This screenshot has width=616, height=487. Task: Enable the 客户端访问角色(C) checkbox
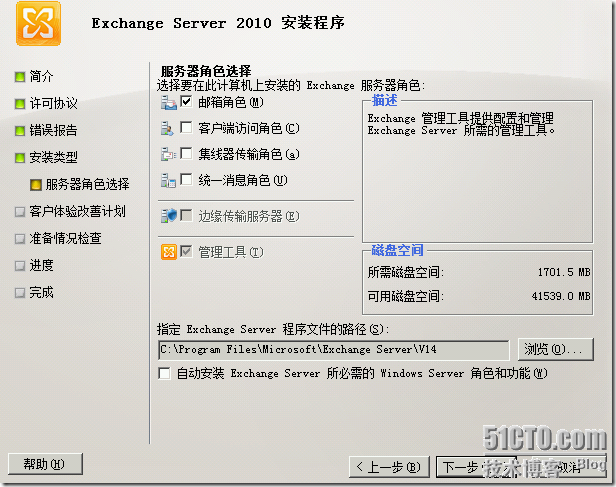[186, 127]
